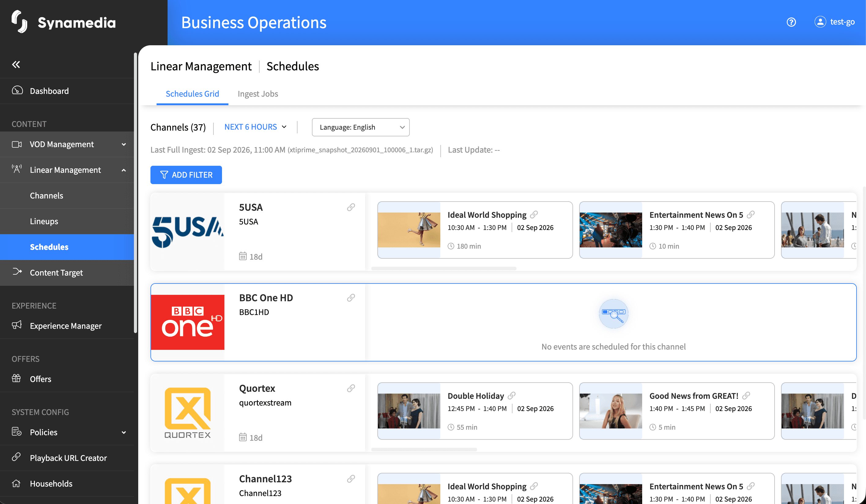Click the Synamedia logo
This screenshot has width=866, height=504.
(64, 22)
